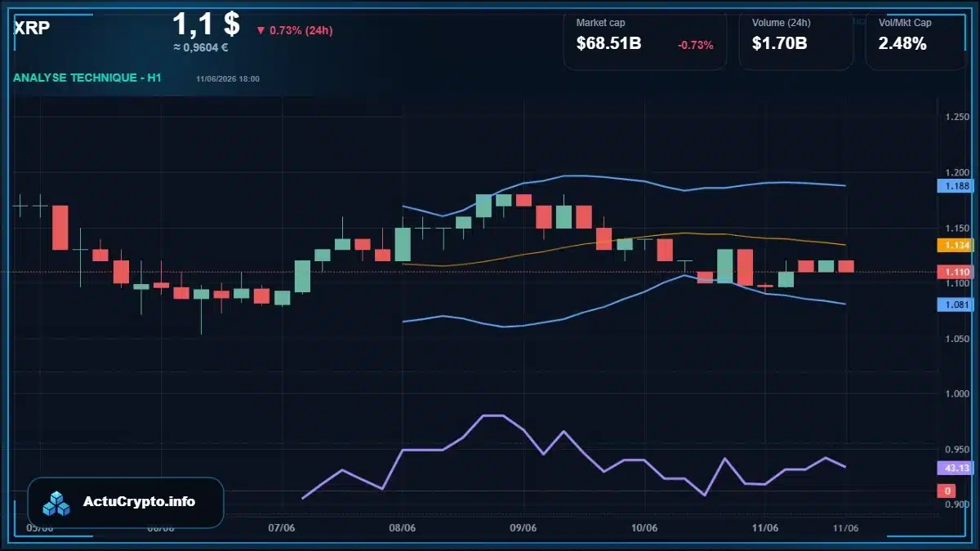Click the 11/06/2026 18:00 timestamp
980x551 pixels.
[x=228, y=78]
